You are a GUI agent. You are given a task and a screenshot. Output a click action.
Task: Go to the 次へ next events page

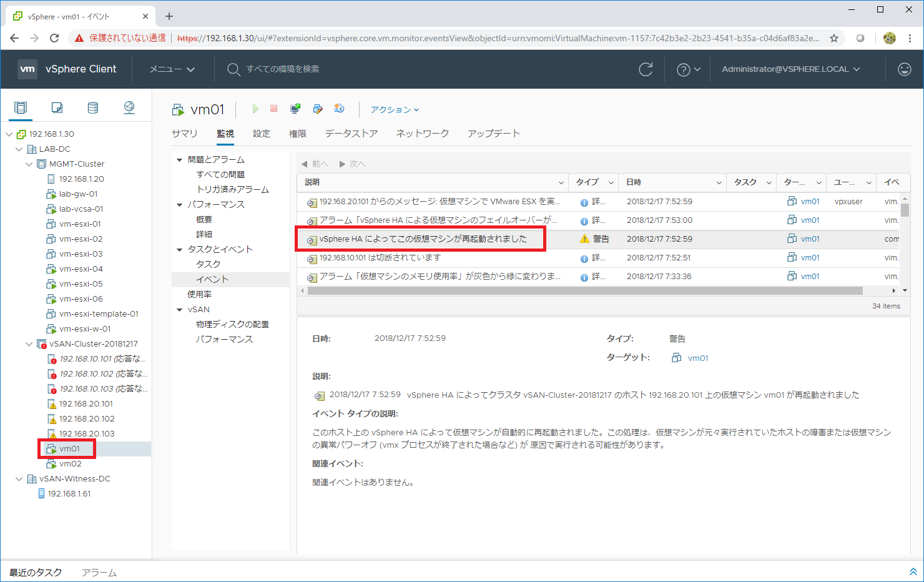[353, 164]
